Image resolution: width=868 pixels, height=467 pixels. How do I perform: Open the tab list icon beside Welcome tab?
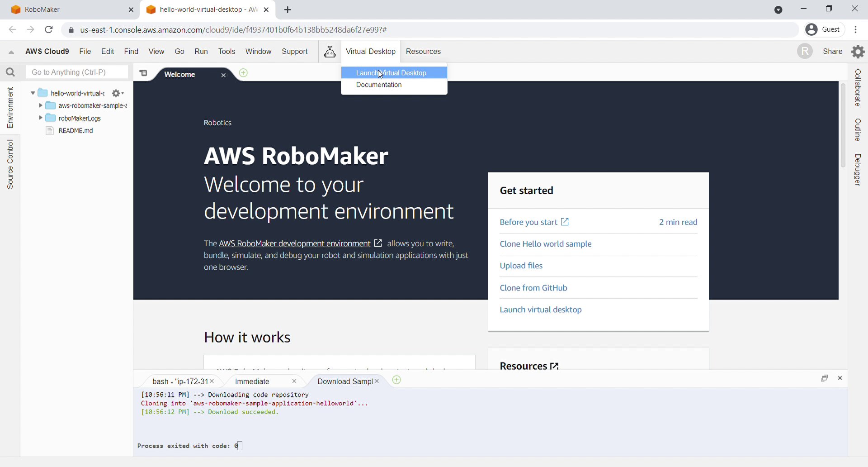[143, 73]
